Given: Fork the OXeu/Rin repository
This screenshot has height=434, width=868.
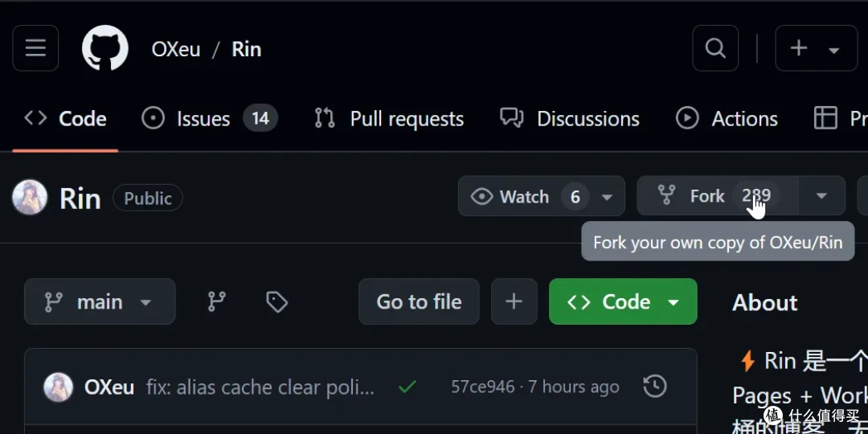Looking at the screenshot, I should [718, 195].
